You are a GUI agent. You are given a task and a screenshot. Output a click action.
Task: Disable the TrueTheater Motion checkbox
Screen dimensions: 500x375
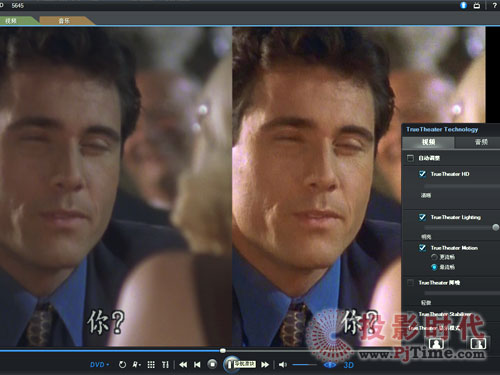(x=422, y=248)
